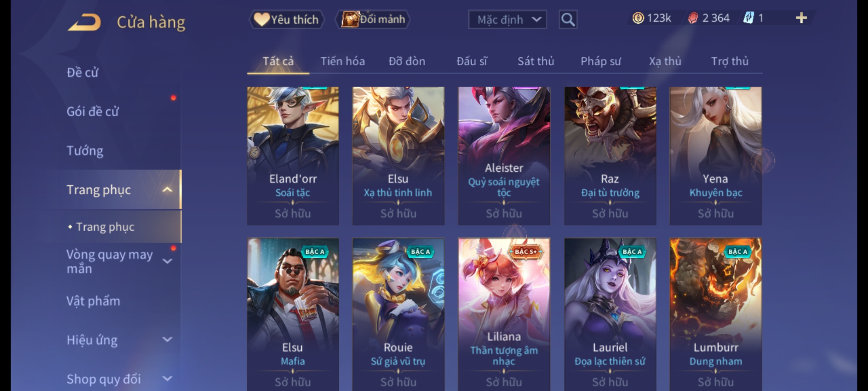Open Gói đề cử in sidebar

tap(93, 112)
